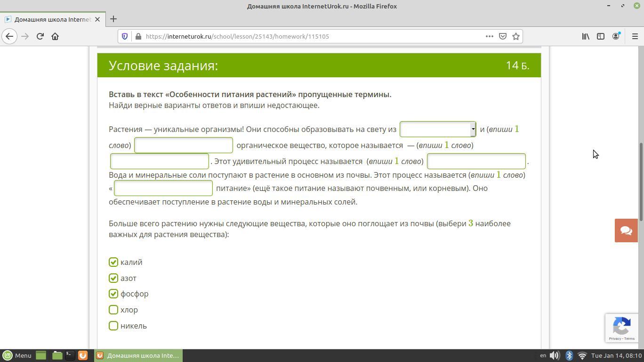Show site security padlock info
This screenshot has width=644, height=362.
(138, 36)
